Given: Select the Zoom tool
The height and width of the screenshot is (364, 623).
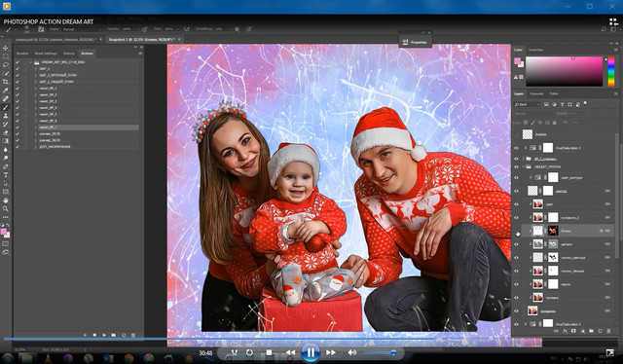Looking at the screenshot, I should 6,208.
